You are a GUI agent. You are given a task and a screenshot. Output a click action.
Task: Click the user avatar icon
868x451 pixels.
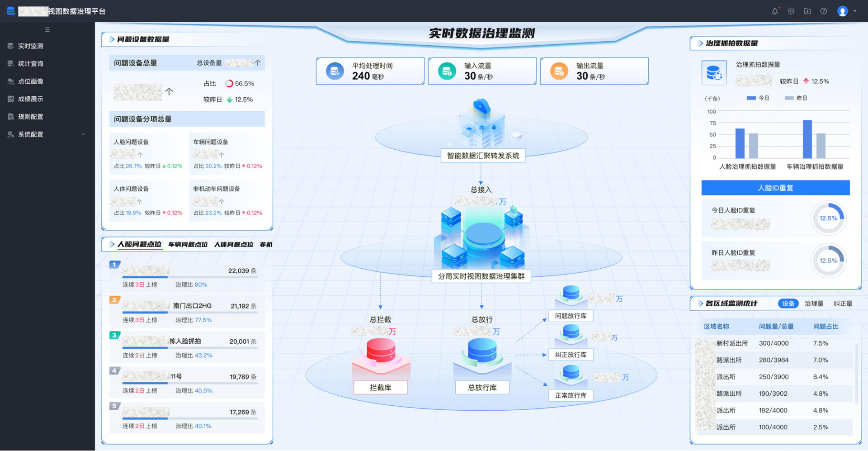tap(843, 11)
